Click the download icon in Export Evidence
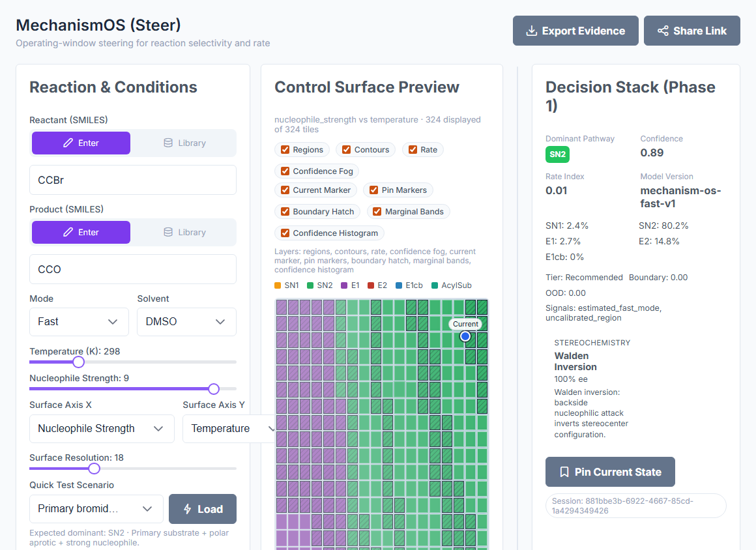Screen dimensions: 756x550 [x=531, y=31]
